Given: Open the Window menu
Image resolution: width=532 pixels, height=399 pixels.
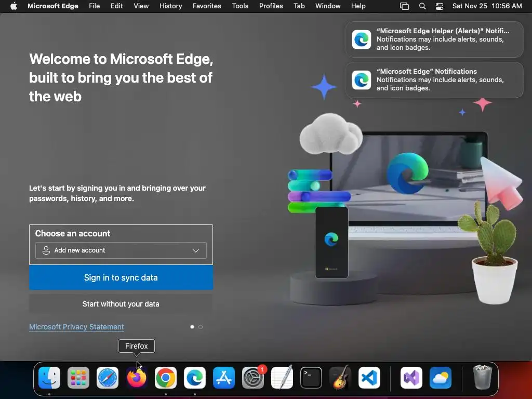Looking at the screenshot, I should tap(328, 6).
